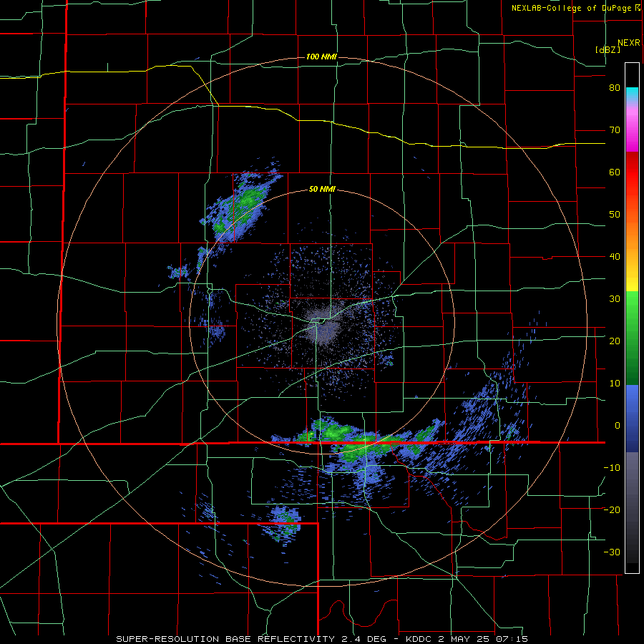
Task: Click the 20 value on dBZ scale
Action: [615, 341]
